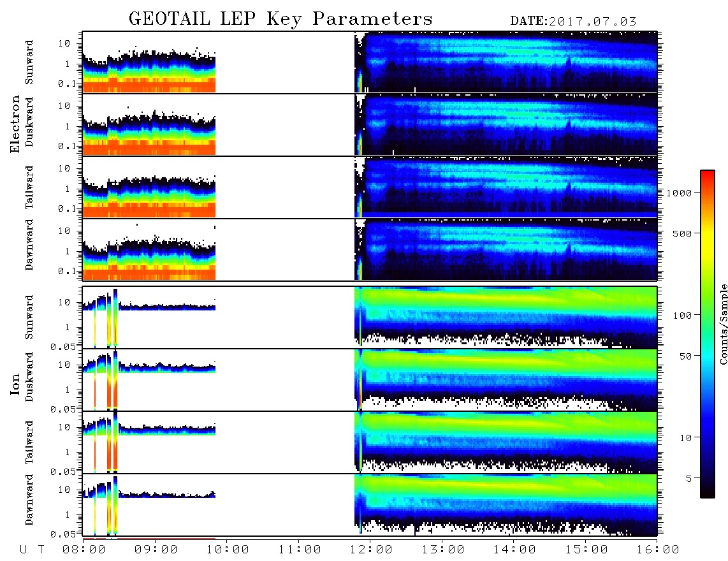
Task: Click the 11:00 time tick label
Action: click(300, 550)
